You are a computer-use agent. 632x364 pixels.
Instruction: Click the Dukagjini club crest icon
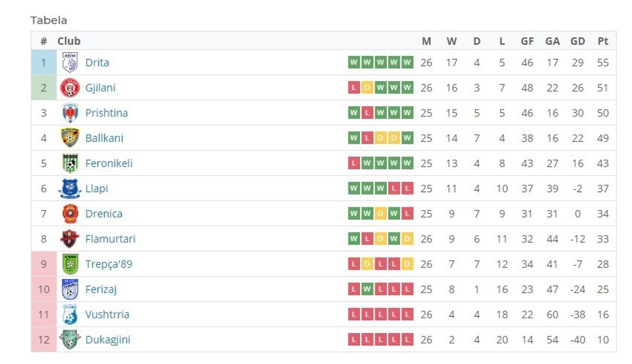point(70,340)
